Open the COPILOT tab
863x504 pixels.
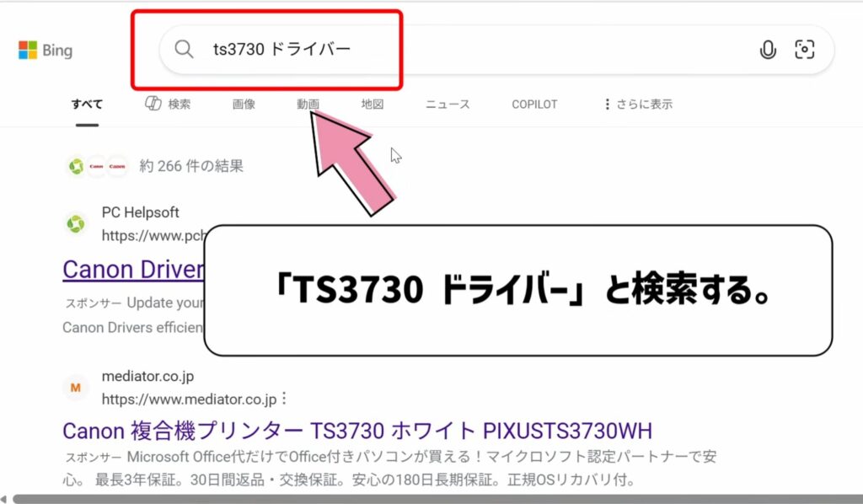pos(534,104)
